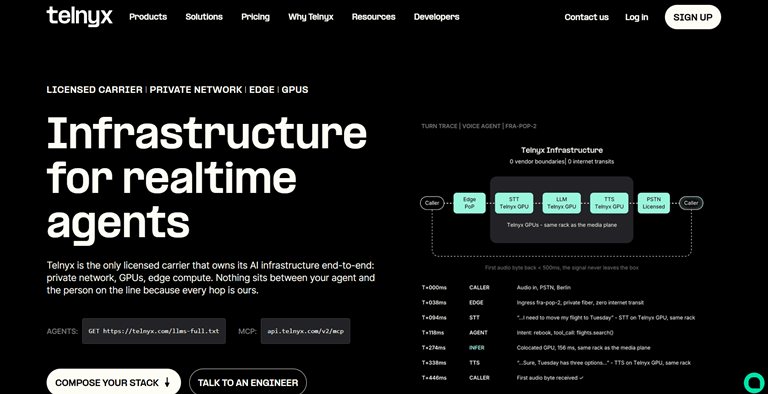Open the chat widget bubble icon
Image resolution: width=768 pixels, height=394 pixels.
click(754, 383)
